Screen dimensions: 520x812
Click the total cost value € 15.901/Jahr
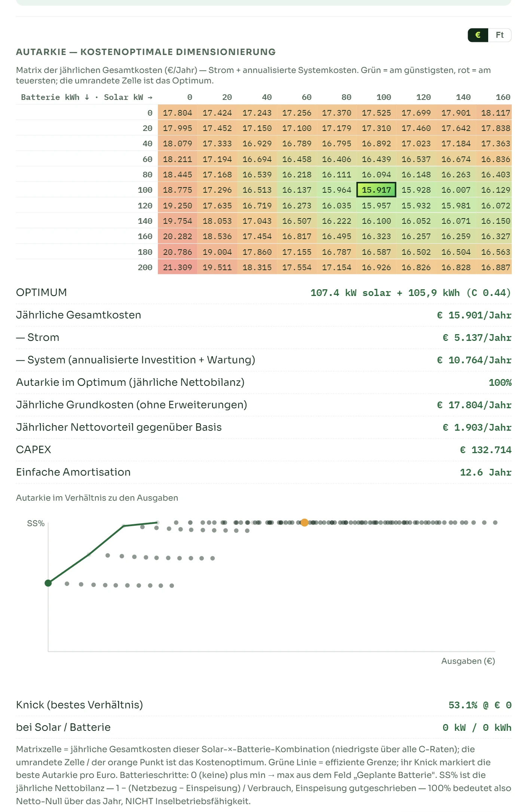[x=474, y=315]
